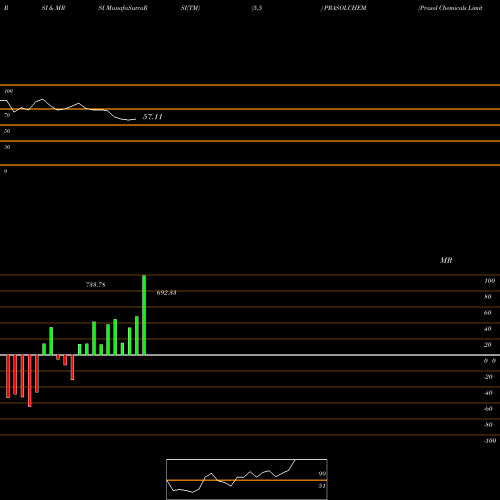Click the RSI line peak

pyautogui.click(x=42, y=99)
